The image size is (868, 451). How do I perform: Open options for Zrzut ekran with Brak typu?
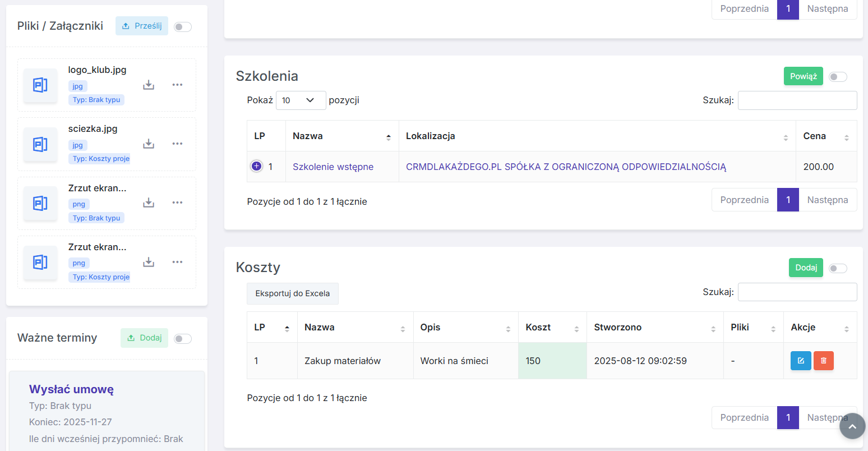[x=177, y=203]
